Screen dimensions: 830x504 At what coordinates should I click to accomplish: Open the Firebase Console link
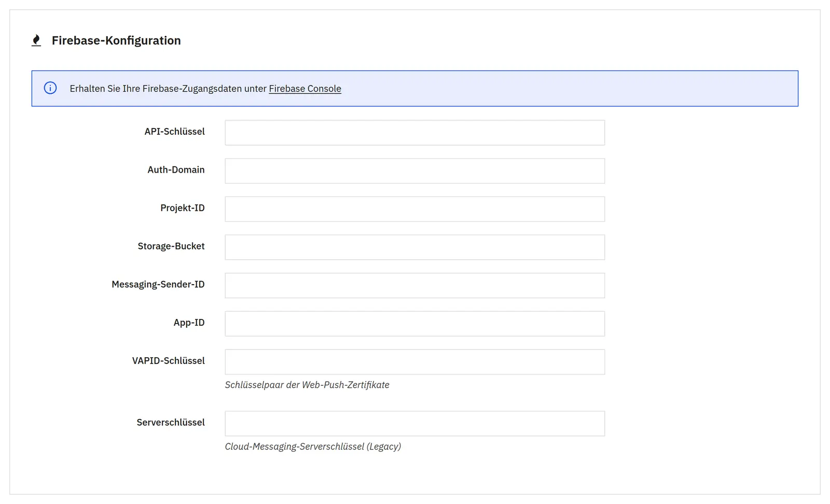tap(305, 89)
